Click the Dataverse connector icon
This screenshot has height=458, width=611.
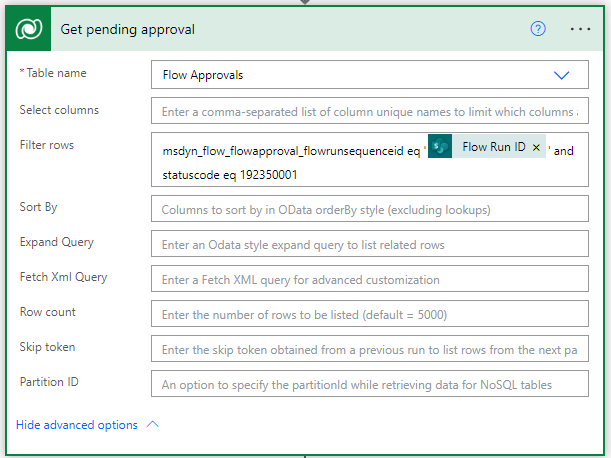coord(28,29)
